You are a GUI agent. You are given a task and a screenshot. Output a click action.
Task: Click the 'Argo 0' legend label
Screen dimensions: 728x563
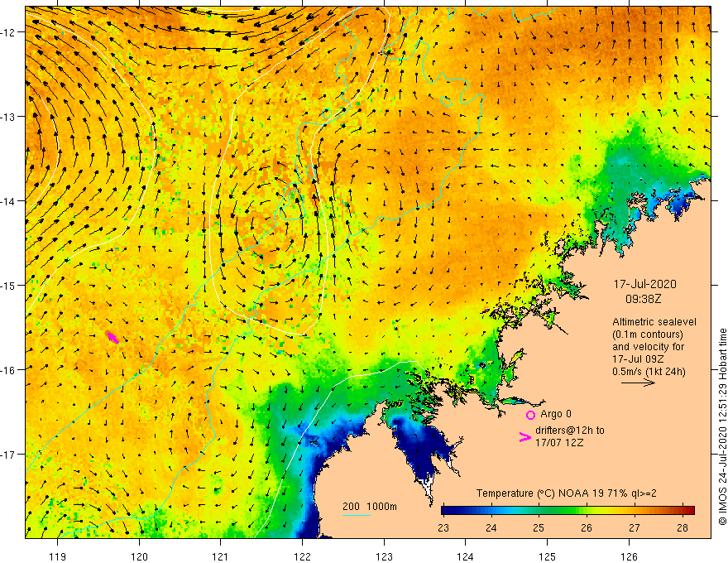pyautogui.click(x=556, y=414)
